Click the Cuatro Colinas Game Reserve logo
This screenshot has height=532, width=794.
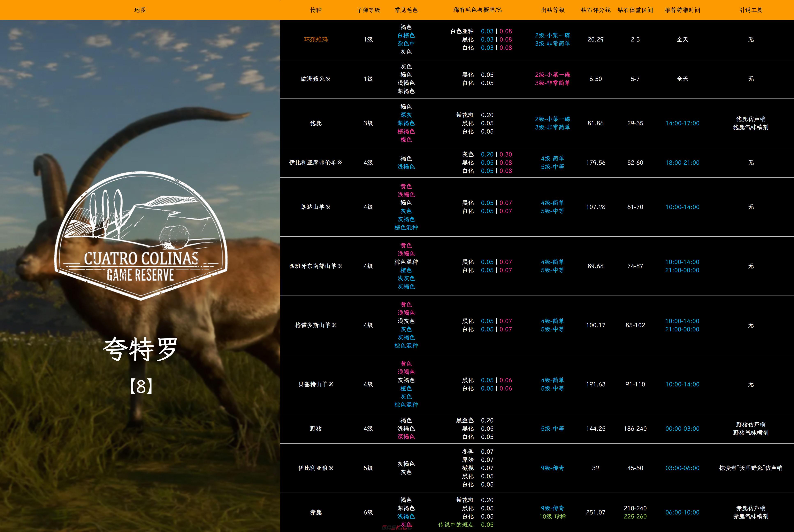click(140, 236)
